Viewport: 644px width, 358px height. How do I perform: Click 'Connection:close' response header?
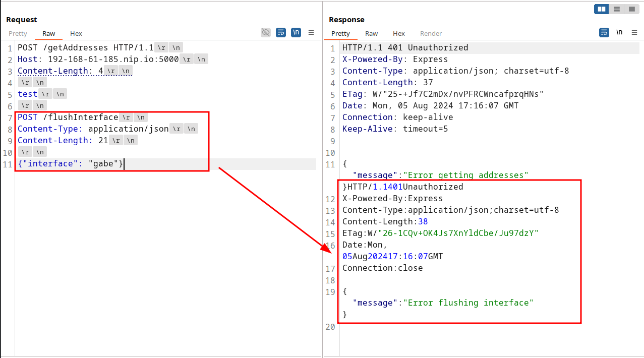(383, 268)
